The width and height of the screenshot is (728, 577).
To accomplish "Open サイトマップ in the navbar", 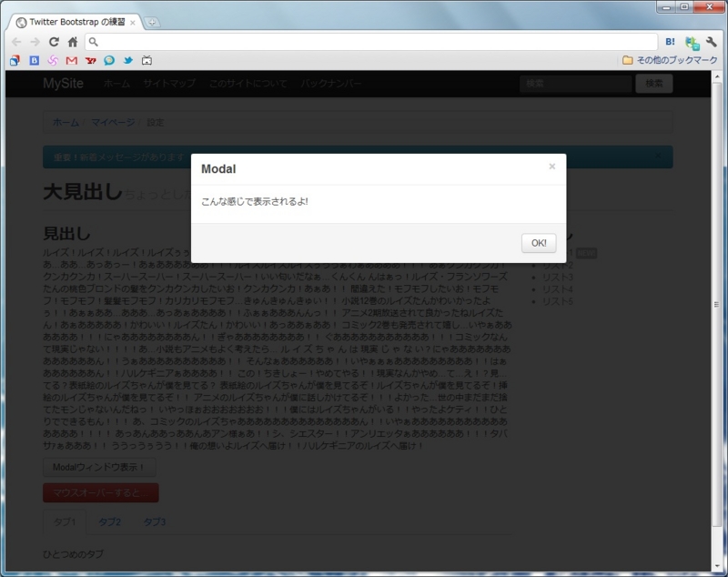I will pos(169,84).
